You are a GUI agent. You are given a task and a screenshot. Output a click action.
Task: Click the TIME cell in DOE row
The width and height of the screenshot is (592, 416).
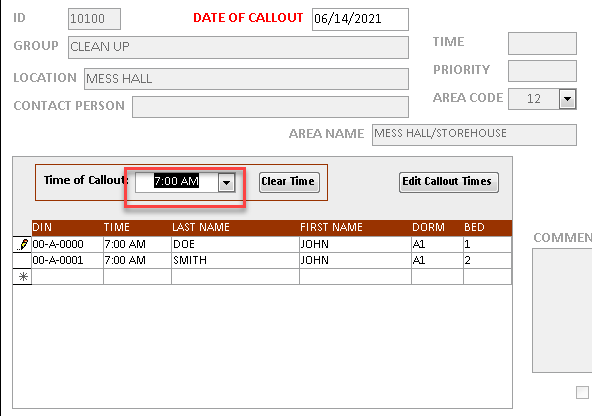pyautogui.click(x=137, y=244)
